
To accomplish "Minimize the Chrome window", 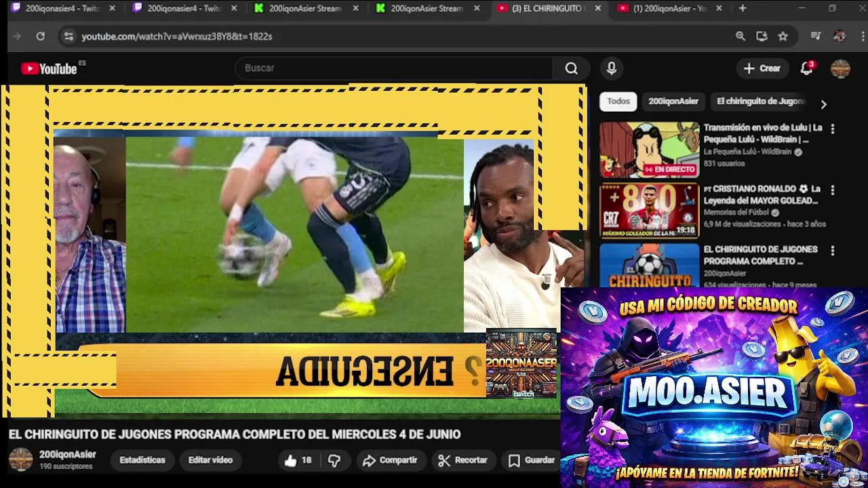I will (x=802, y=9).
